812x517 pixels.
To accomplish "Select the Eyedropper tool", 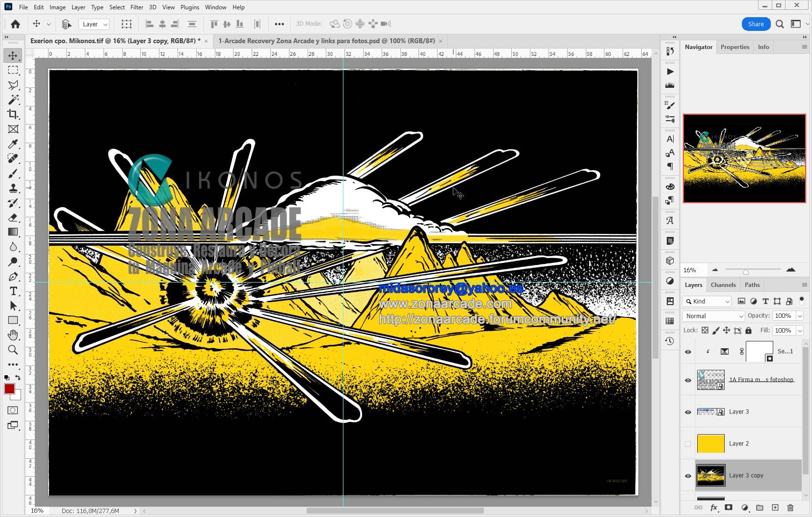I will point(13,144).
